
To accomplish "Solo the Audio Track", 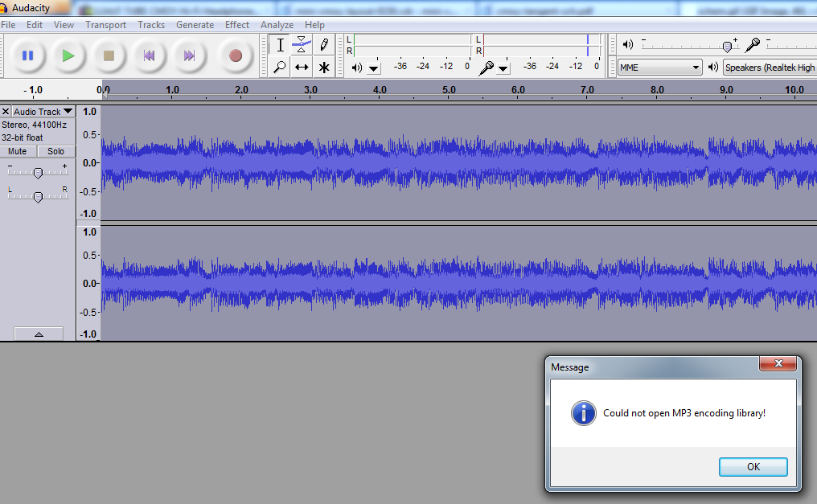I will point(55,151).
